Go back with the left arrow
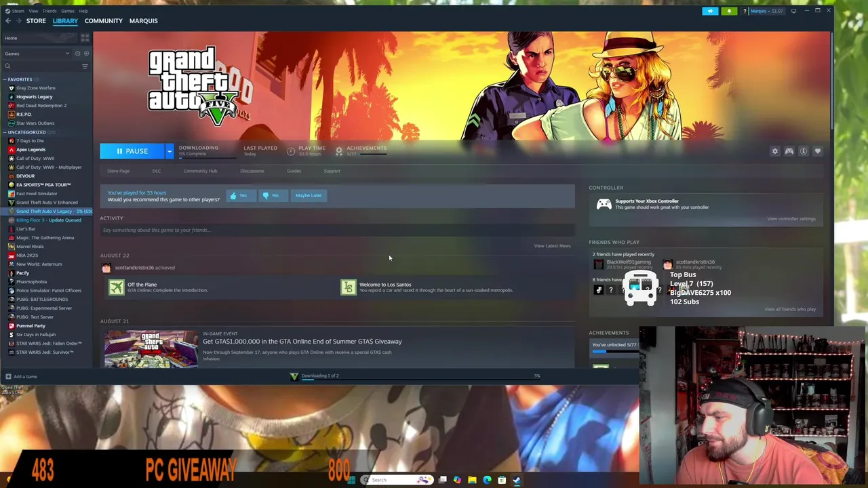Image resolution: width=868 pixels, height=488 pixels. [8, 21]
